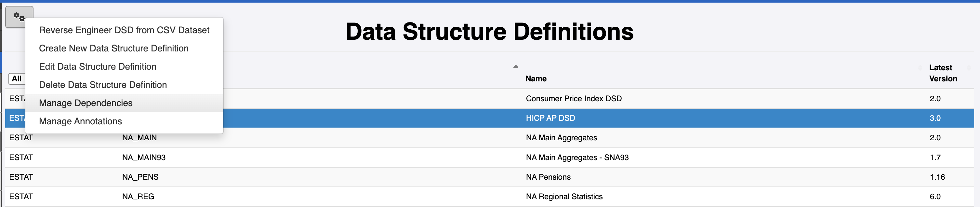This screenshot has width=980, height=207.
Task: Click the NA_PENS identifier cell
Action: 140,177
